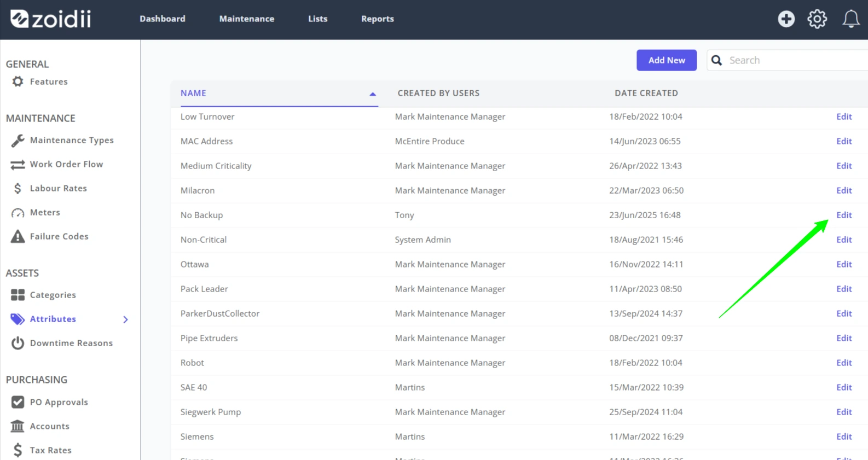Click the PO Approvals checkmark icon
Image resolution: width=868 pixels, height=460 pixels.
[x=18, y=402]
